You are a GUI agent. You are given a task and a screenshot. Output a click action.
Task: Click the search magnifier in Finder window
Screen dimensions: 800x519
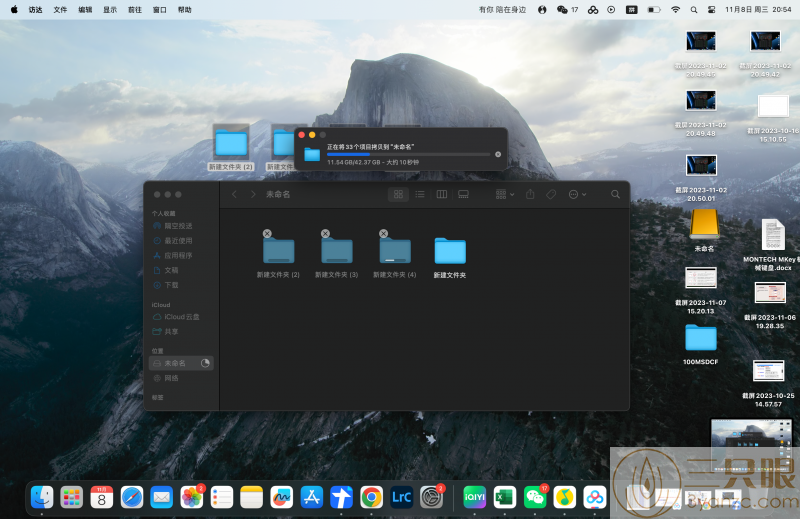tap(616, 194)
